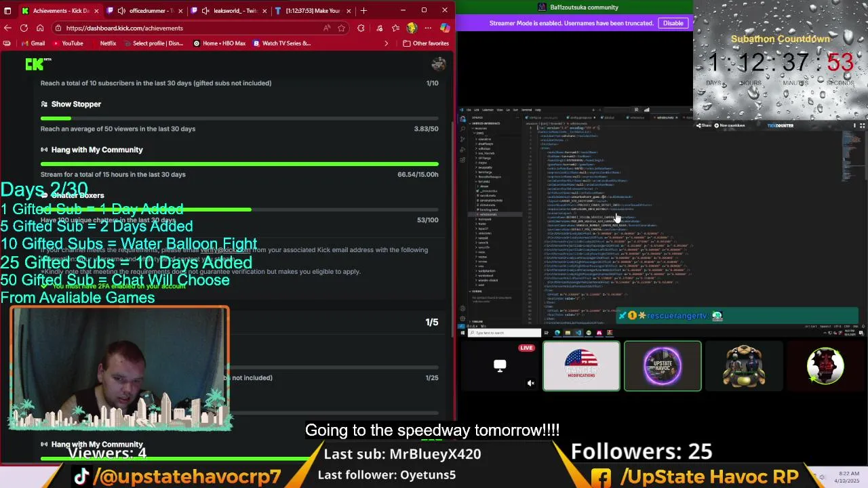This screenshot has height=488, width=868.
Task: Open the Edge tab actions menu icon
Action: click(x=7, y=11)
